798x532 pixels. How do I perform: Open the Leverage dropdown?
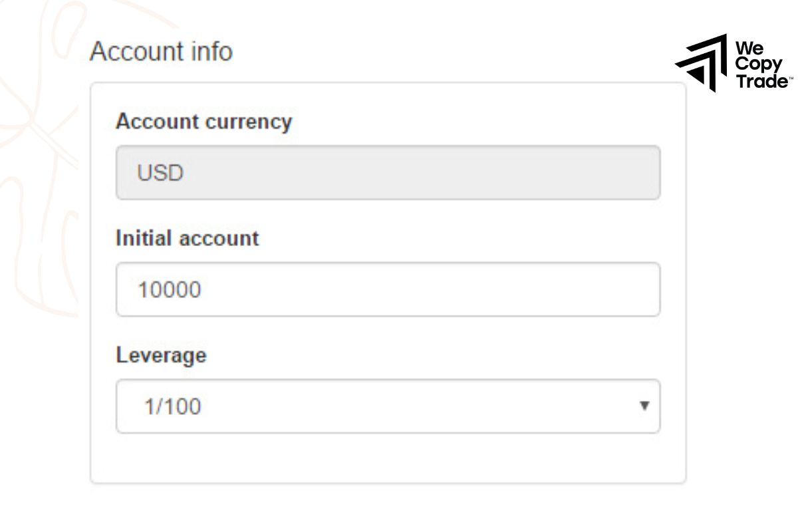pyautogui.click(x=388, y=406)
